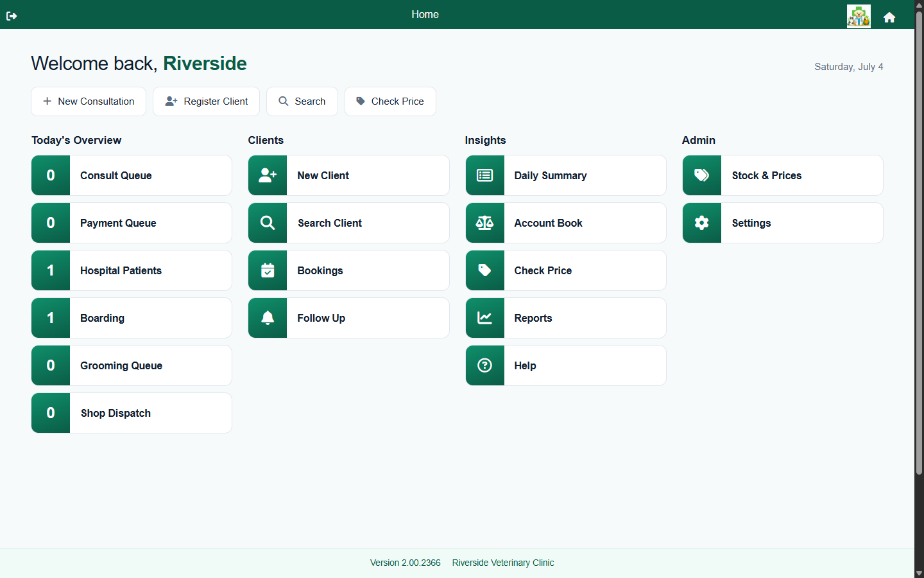This screenshot has height=578, width=924.
Task: Click "Riverside Veterinary Clinic" footer text
Action: [x=503, y=563]
